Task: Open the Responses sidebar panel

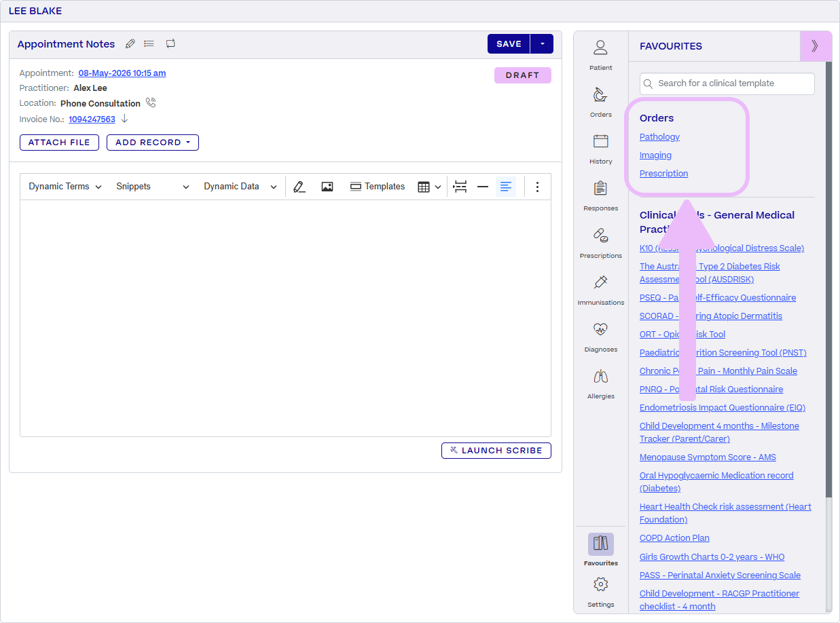Action: pyautogui.click(x=600, y=195)
